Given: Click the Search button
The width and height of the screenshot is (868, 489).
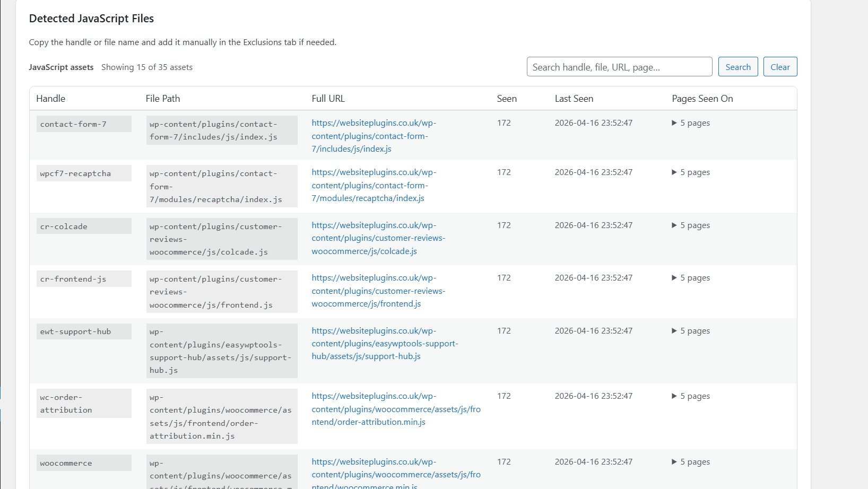Looking at the screenshot, I should pos(737,66).
